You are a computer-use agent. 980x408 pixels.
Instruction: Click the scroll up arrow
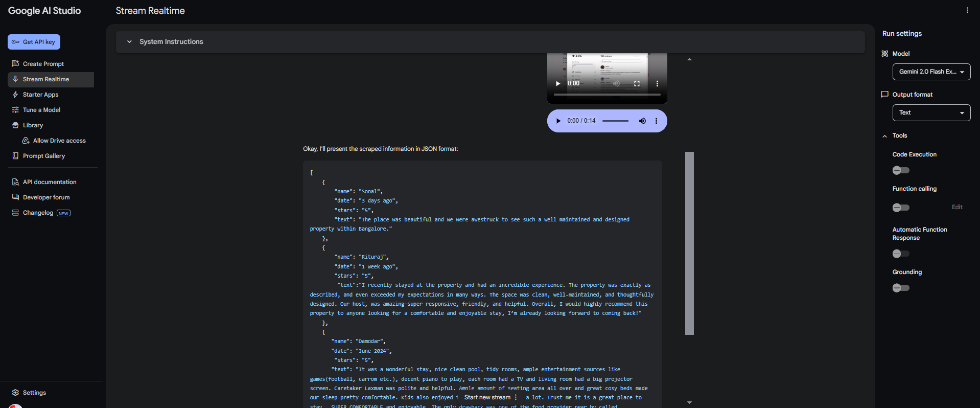point(689,59)
